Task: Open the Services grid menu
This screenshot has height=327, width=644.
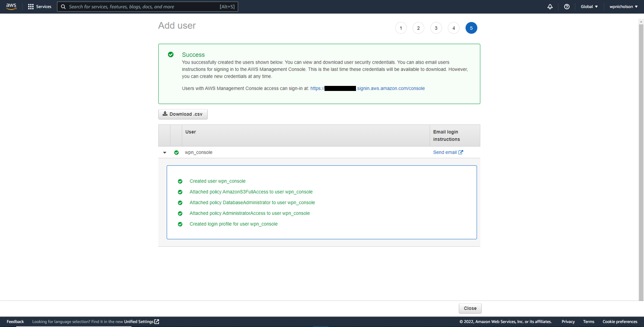Action: pyautogui.click(x=31, y=6)
